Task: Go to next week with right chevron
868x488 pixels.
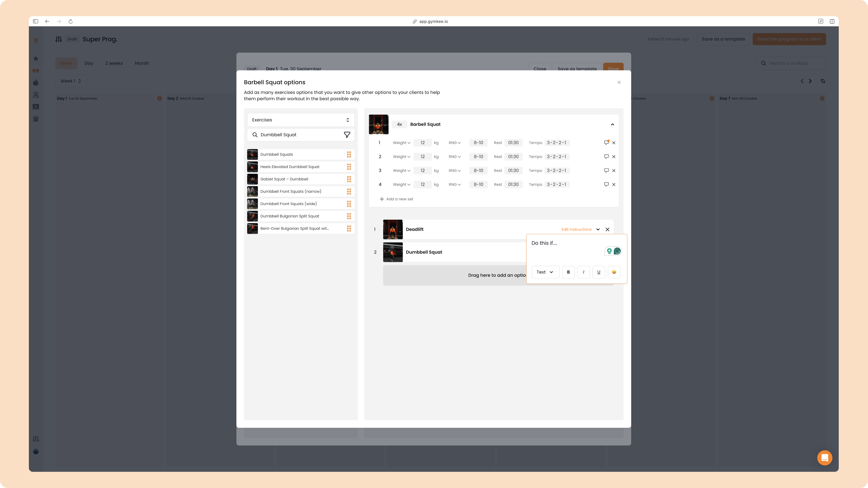Action: pyautogui.click(x=810, y=81)
